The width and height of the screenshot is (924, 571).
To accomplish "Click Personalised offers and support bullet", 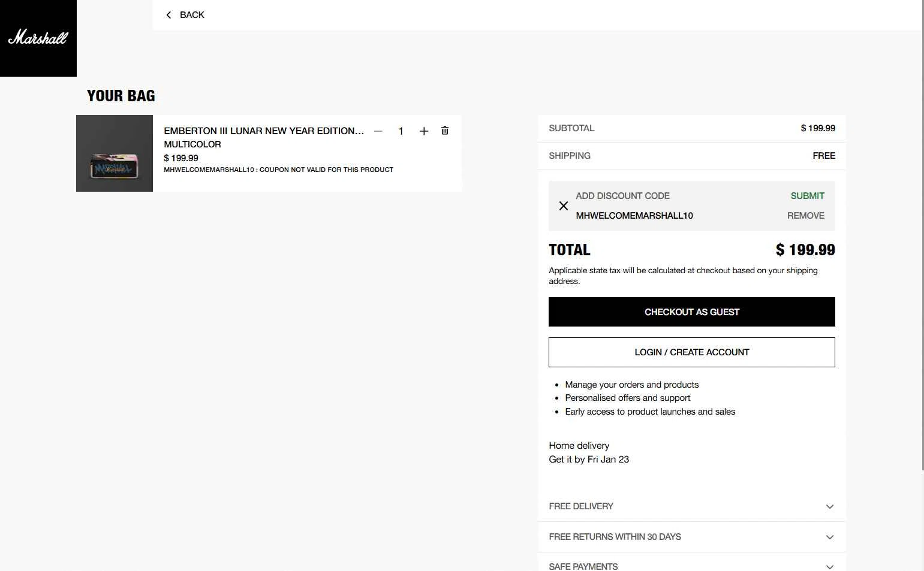I will coord(628,398).
